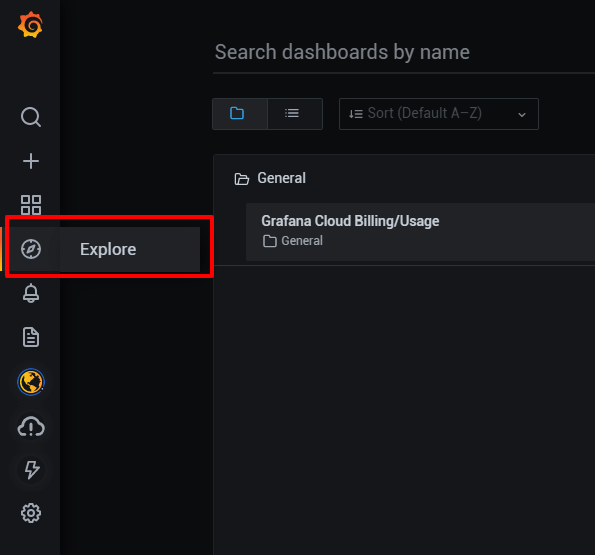Click the lightning bolt sidebar icon

coord(31,470)
